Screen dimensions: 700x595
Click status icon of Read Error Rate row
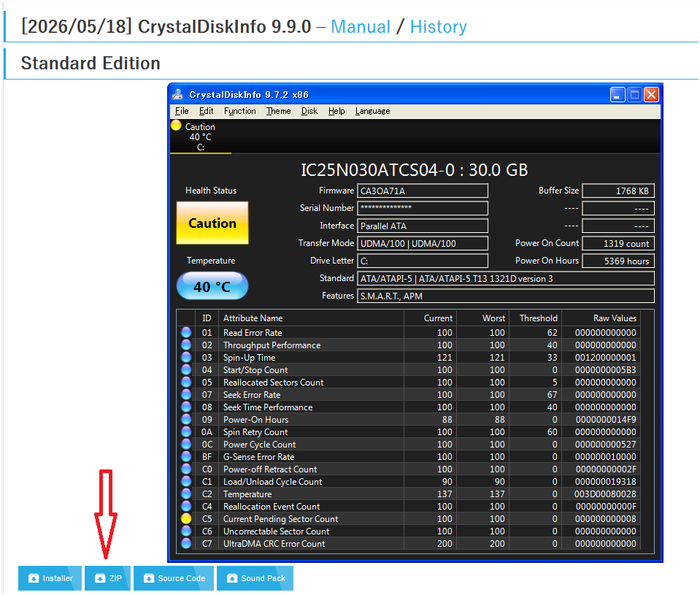click(x=186, y=332)
